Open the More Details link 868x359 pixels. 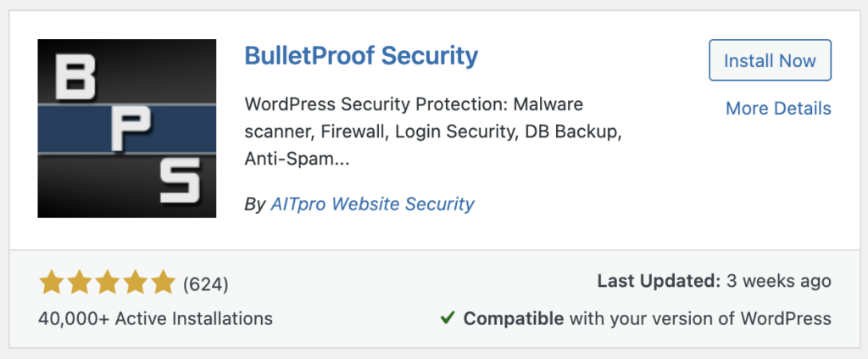(x=778, y=108)
